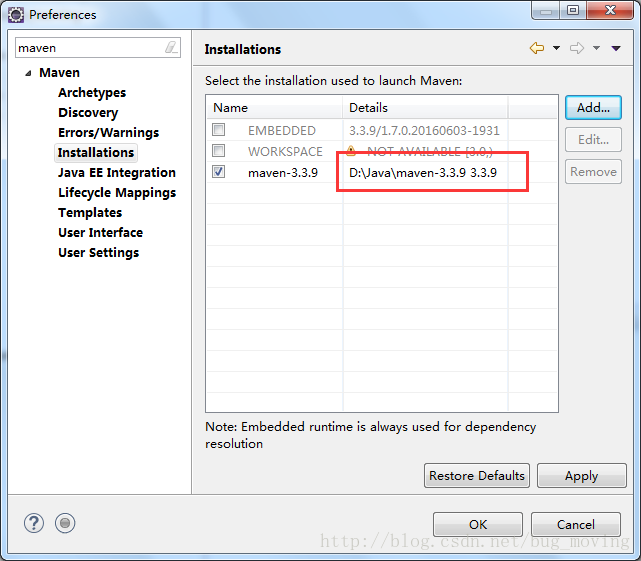Select the WORKSPACE row name
641x561 pixels.
pos(285,151)
